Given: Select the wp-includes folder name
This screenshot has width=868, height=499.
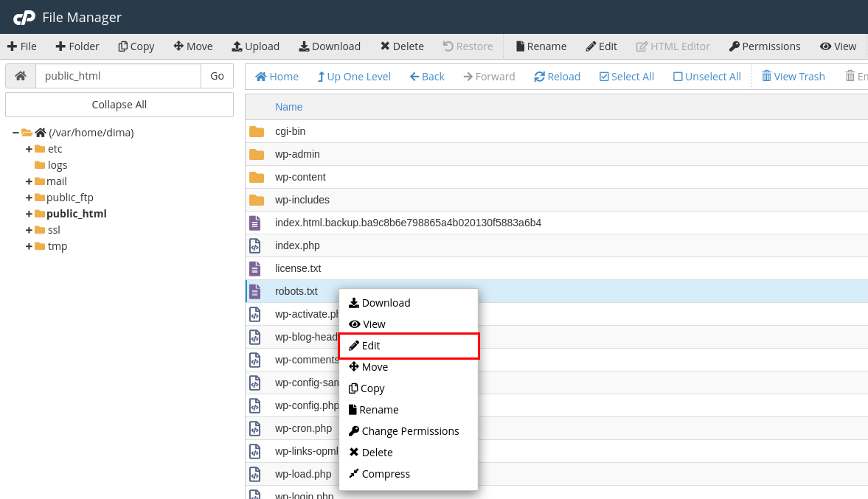Looking at the screenshot, I should 302,200.
